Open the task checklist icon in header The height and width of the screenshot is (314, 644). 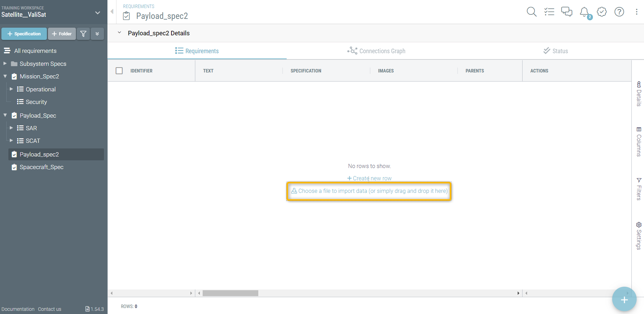click(x=549, y=12)
